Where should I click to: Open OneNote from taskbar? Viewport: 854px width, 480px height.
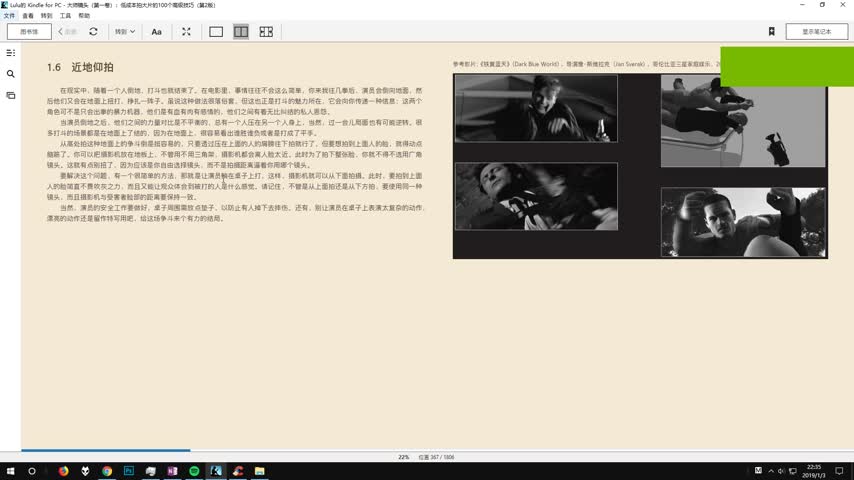pyautogui.click(x=172, y=471)
